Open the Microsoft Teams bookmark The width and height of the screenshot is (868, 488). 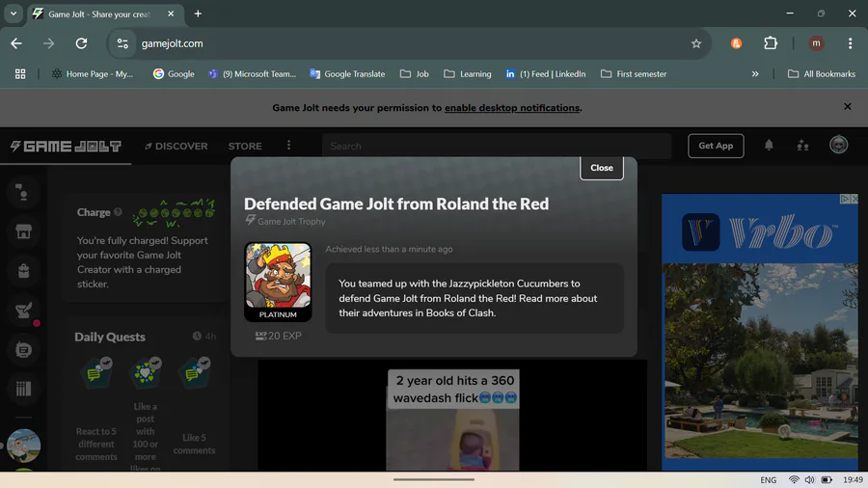[x=252, y=73]
